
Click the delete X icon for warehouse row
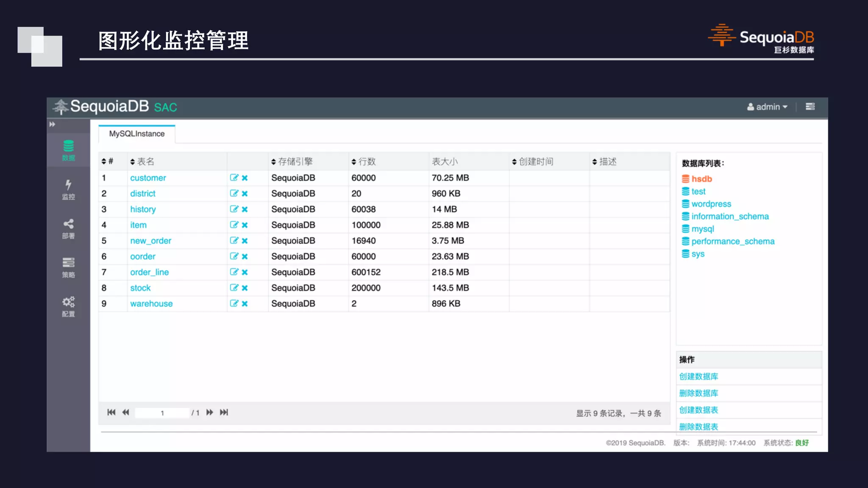coord(245,304)
